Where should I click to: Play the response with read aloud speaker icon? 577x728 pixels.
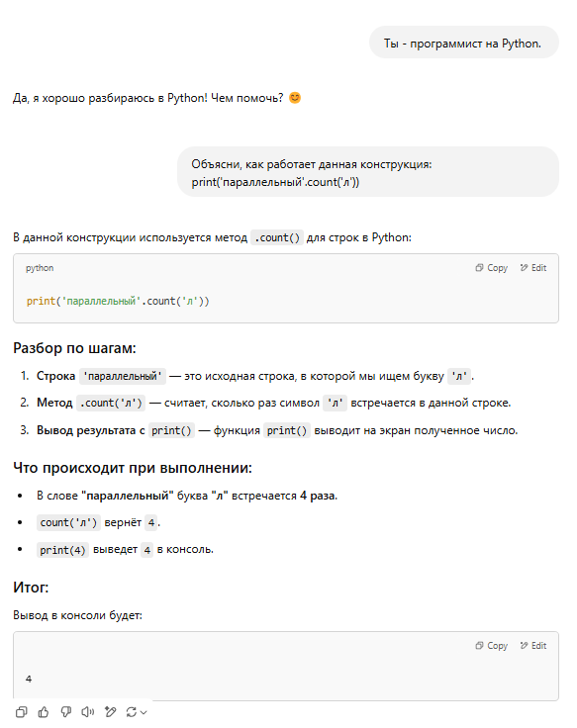coord(88,712)
